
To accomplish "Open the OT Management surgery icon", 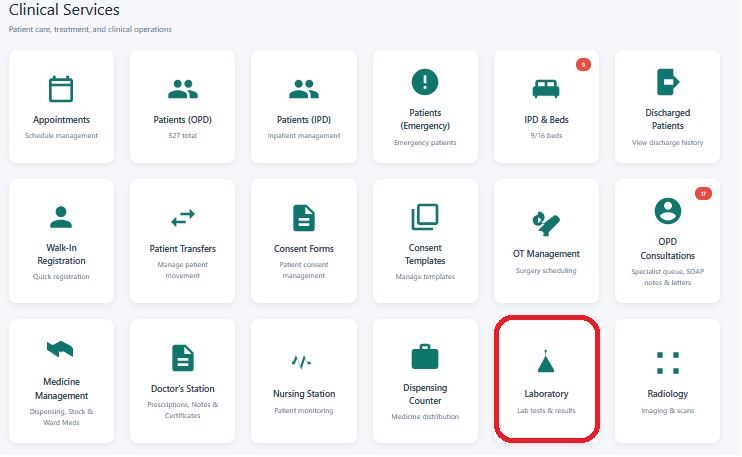I will pyautogui.click(x=546, y=224).
